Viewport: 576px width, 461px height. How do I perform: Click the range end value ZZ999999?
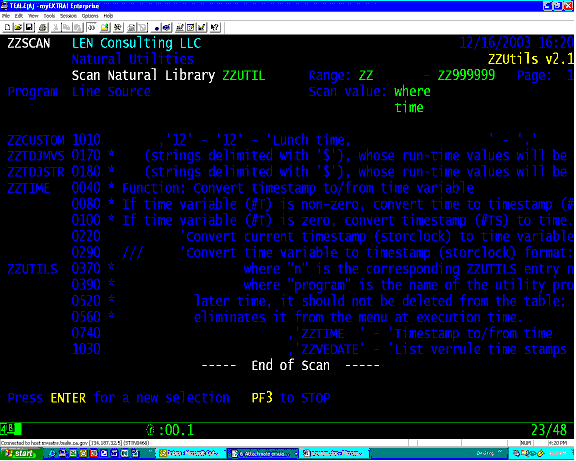pos(466,75)
